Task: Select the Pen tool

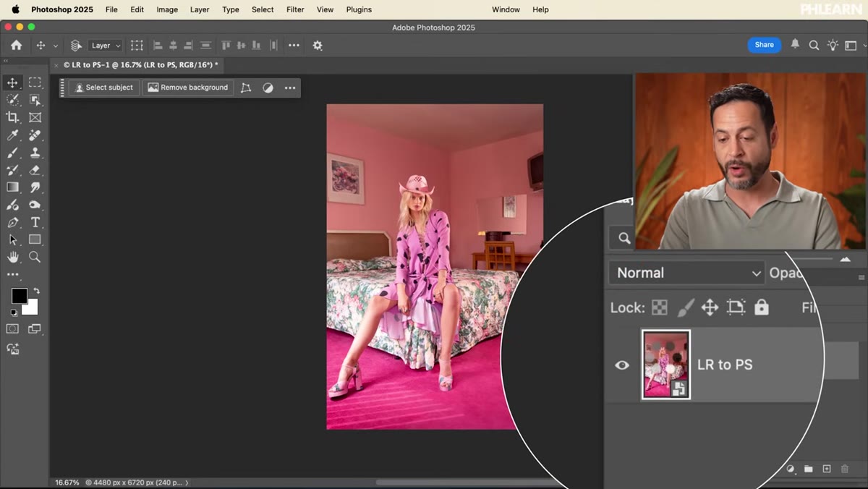Action: point(13,222)
